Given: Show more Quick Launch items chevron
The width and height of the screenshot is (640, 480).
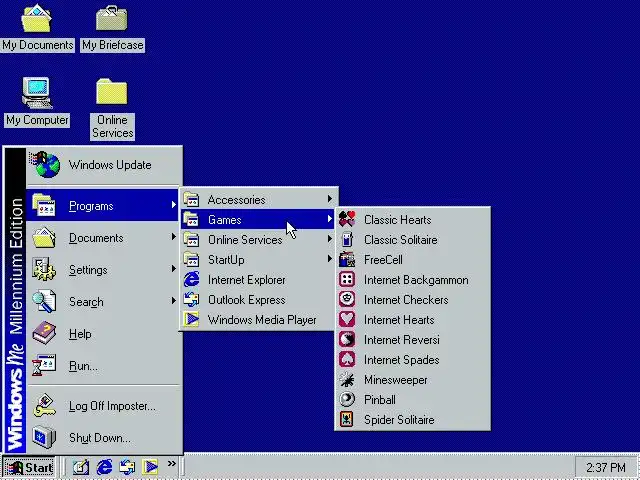Looking at the screenshot, I should [171, 464].
